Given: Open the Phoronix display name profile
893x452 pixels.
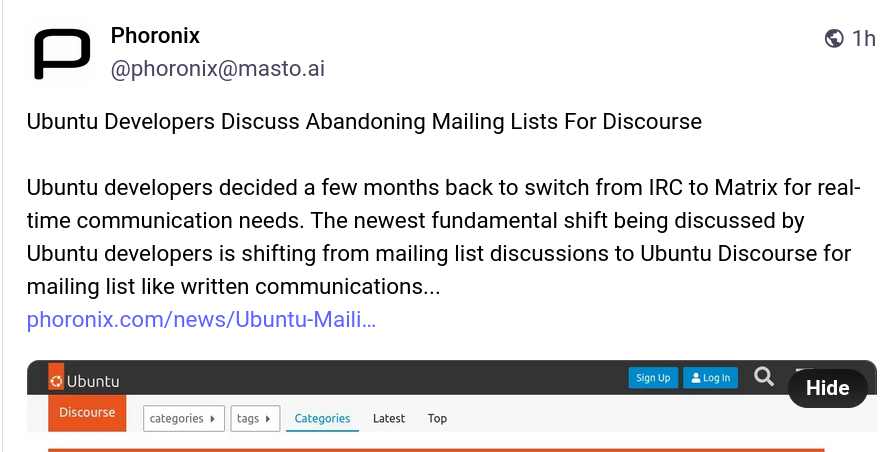Looking at the screenshot, I should (155, 36).
